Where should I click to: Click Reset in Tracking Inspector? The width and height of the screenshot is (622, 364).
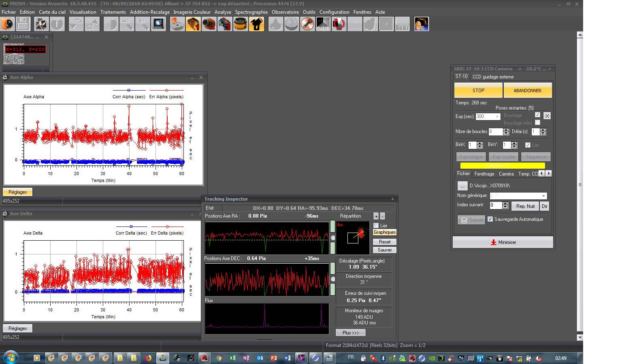coord(384,242)
